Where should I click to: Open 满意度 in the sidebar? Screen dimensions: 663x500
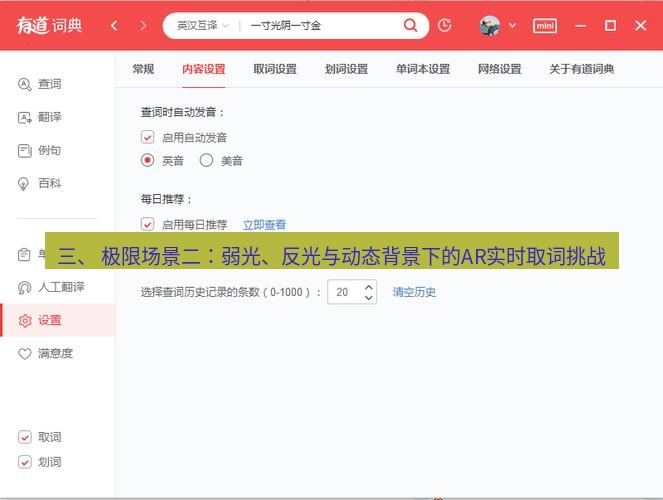46,353
